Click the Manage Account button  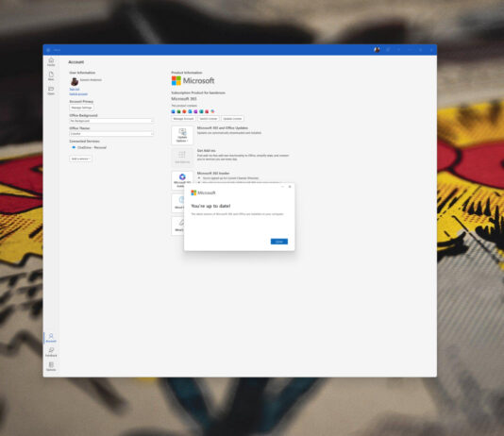point(183,119)
